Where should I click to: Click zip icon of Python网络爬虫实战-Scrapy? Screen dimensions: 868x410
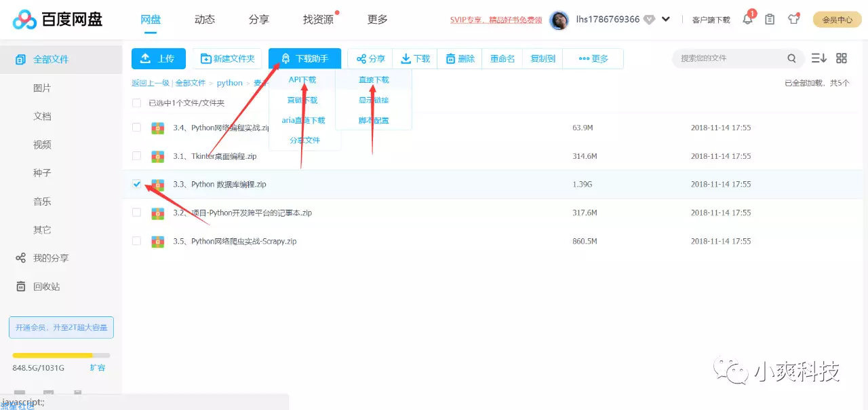coord(158,242)
